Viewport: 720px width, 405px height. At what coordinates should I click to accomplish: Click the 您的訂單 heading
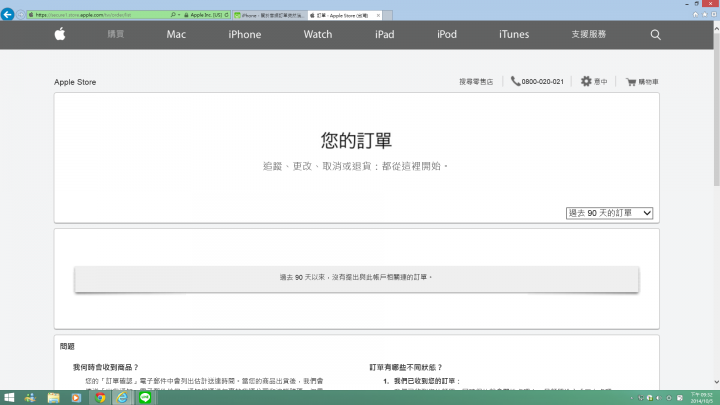coord(356,141)
